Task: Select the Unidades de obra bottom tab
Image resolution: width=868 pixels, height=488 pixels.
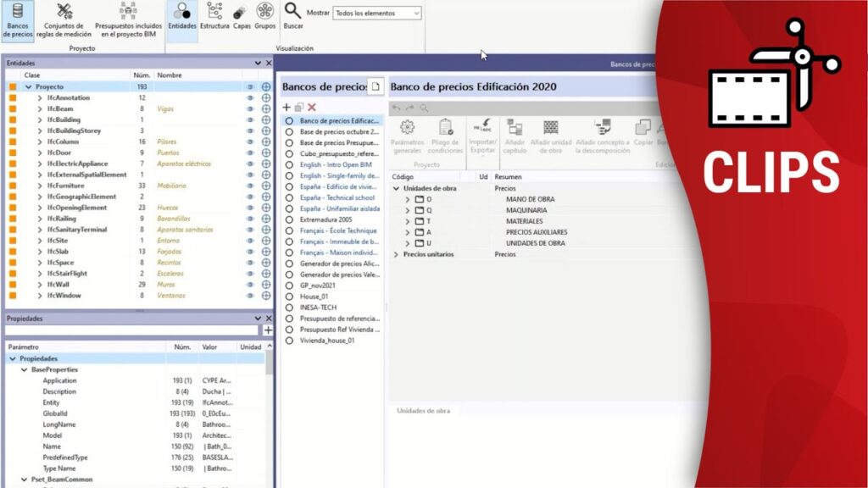Action: (423, 411)
